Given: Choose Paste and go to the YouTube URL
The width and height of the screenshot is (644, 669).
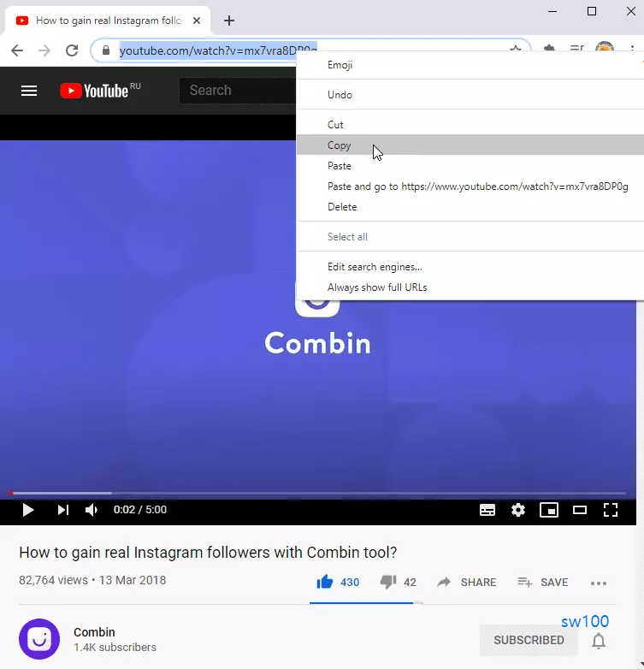Looking at the screenshot, I should [x=470, y=186].
